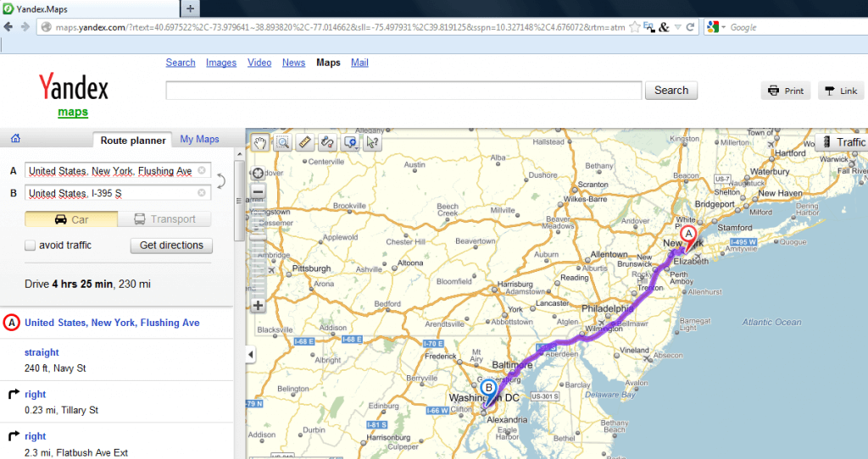This screenshot has height=459, width=868.
Task: Edit point B address field
Action: [x=118, y=192]
